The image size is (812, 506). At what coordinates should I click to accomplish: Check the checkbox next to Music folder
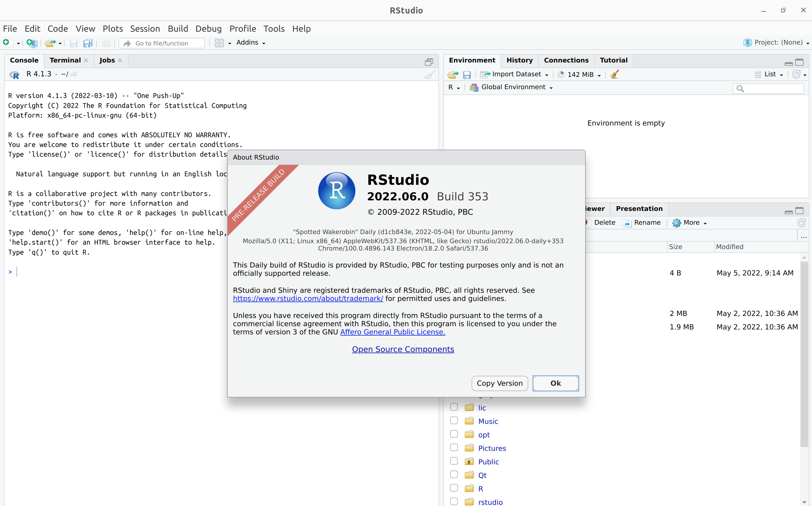454,420
